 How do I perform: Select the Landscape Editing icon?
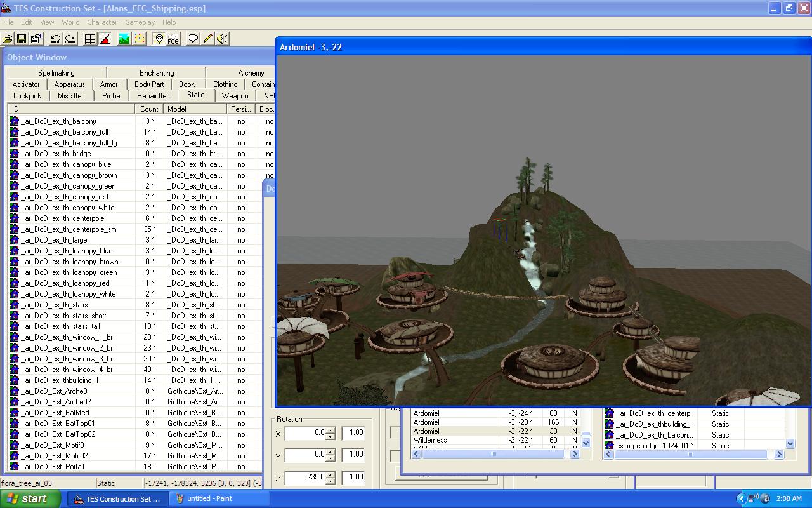[124, 39]
